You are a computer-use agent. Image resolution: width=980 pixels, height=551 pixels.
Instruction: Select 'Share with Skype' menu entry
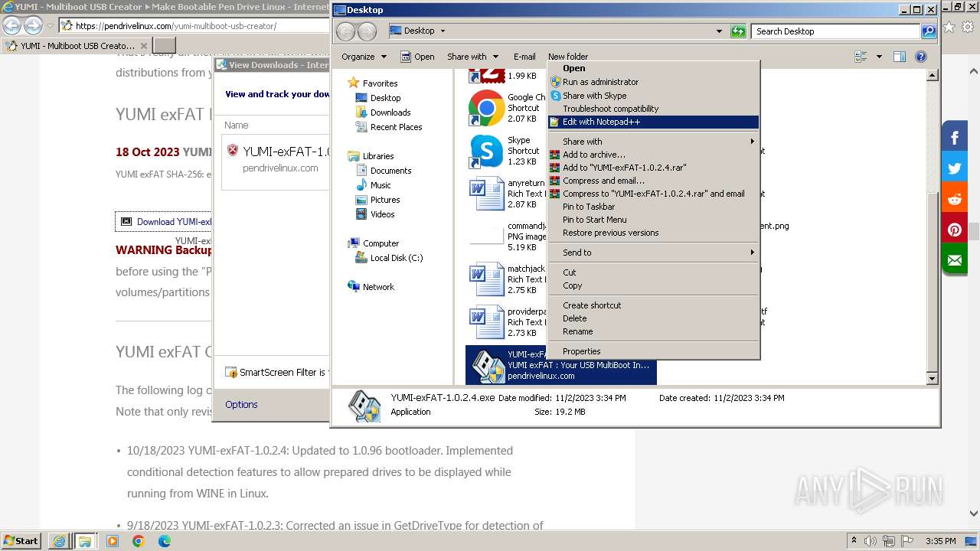653,96
